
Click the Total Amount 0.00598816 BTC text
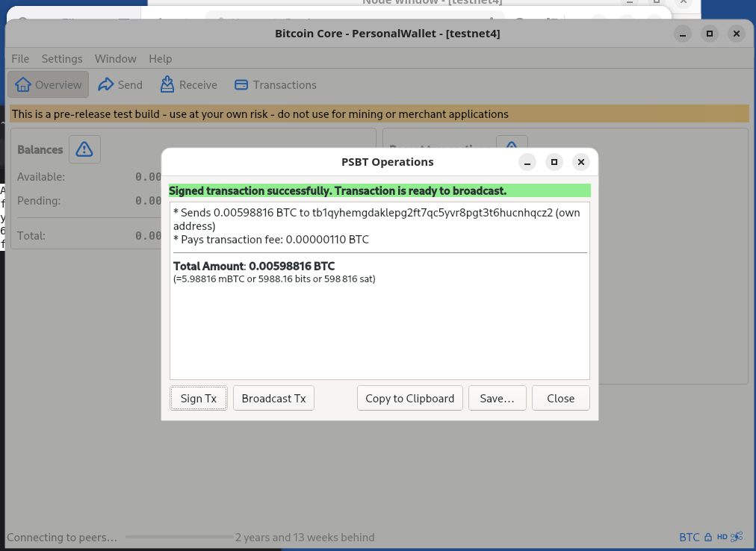click(253, 266)
